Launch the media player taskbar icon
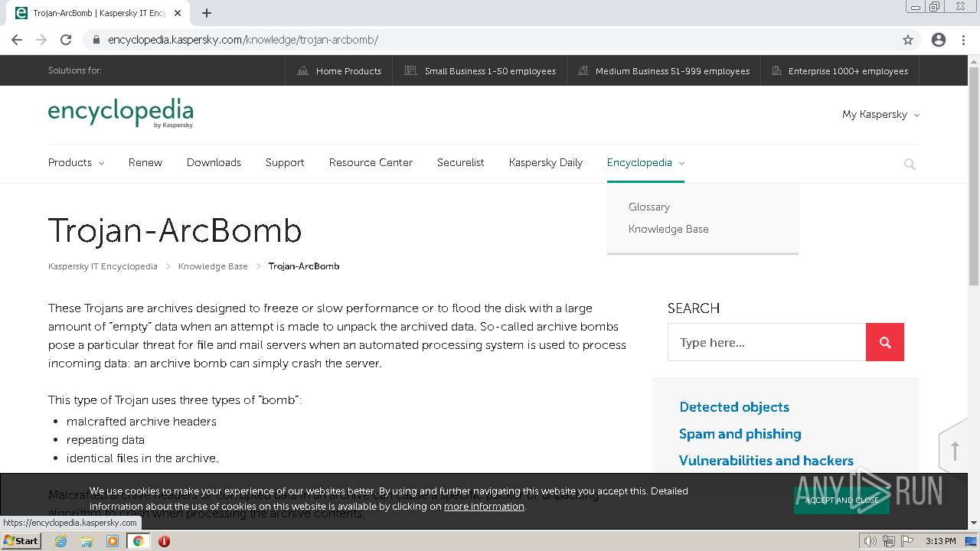 pos(113,541)
